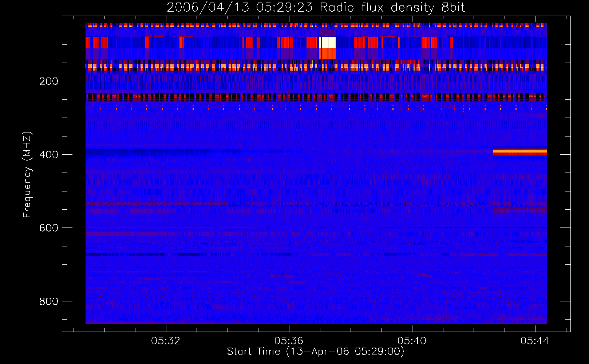589x364 pixels.
Task: Click the 05:40 time axis label
Action: tap(412, 341)
